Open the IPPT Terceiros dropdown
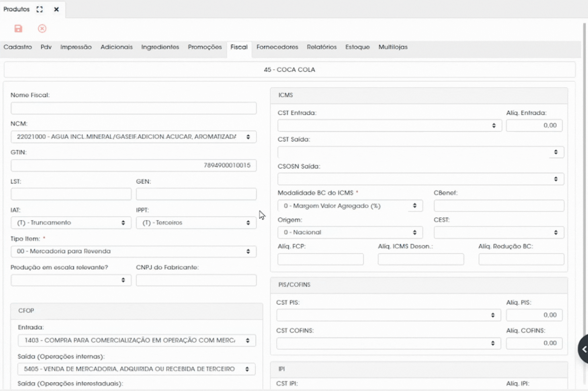This screenshot has height=391, width=588. pos(196,223)
